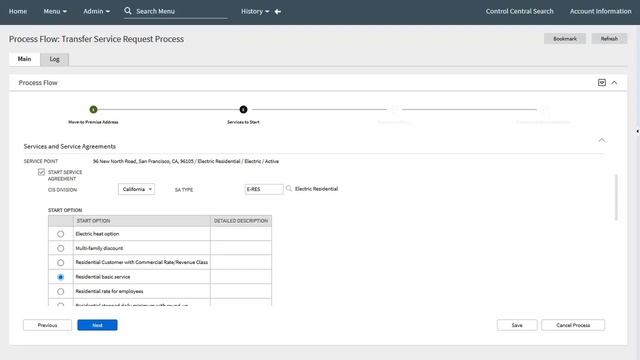The image size is (640, 360).
Task: Collapse the Services and Service Agreements section
Action: 602,140
